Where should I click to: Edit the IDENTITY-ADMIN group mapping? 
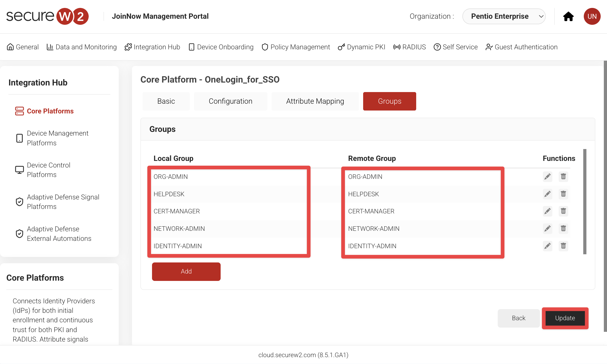coord(548,246)
